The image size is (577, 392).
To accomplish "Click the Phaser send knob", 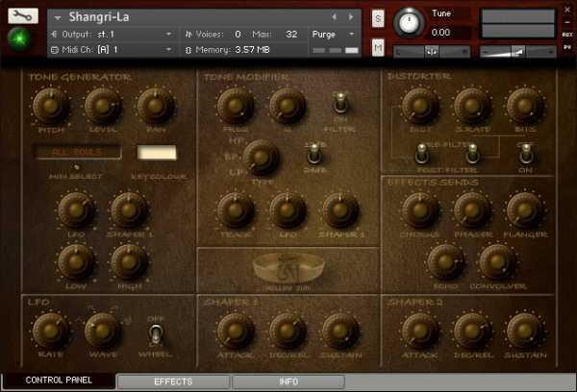I will [x=472, y=210].
